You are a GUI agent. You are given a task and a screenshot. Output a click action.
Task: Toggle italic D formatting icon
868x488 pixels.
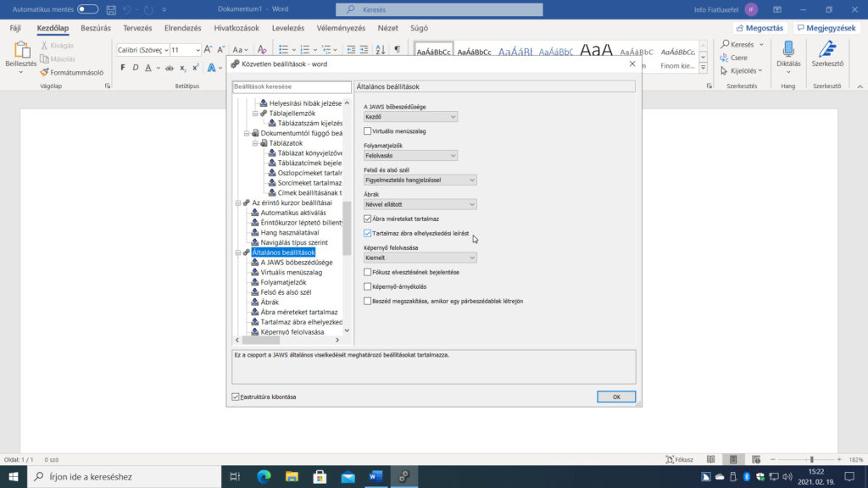136,68
